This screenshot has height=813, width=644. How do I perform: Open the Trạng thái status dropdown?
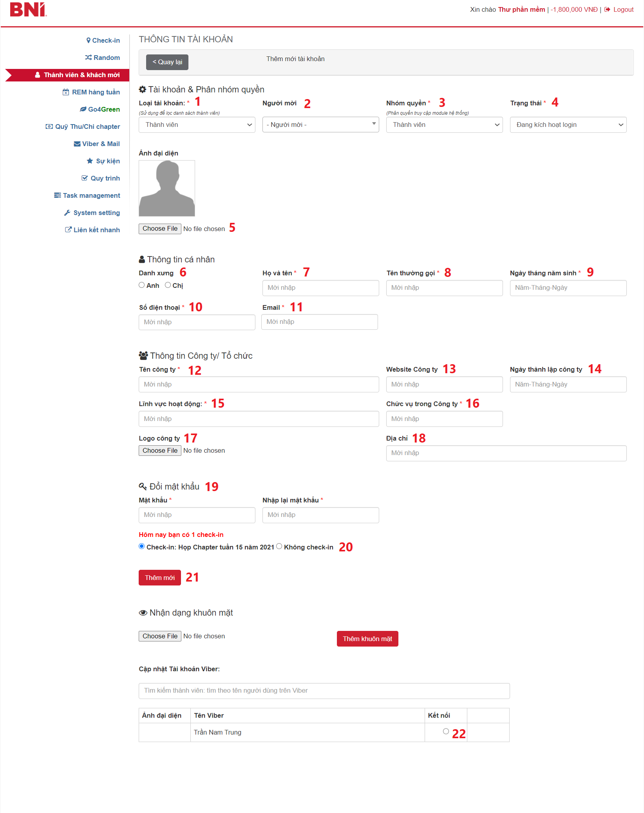568,125
